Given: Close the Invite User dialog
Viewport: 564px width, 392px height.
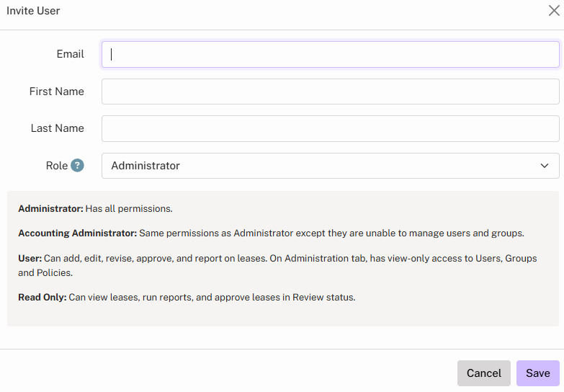Looking at the screenshot, I should tap(554, 11).
